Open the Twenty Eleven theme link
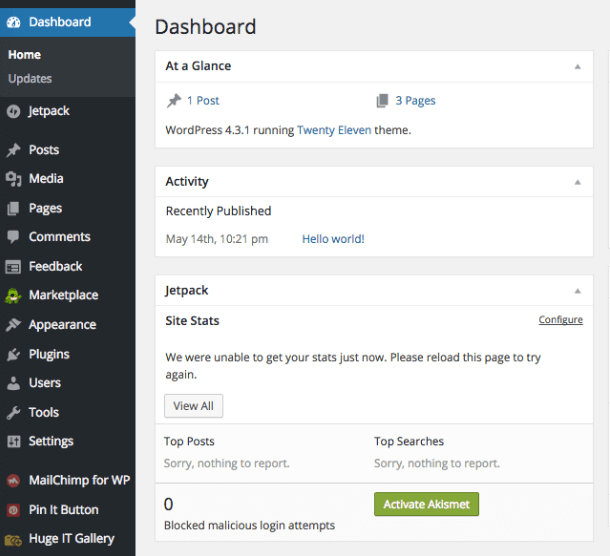 point(334,130)
